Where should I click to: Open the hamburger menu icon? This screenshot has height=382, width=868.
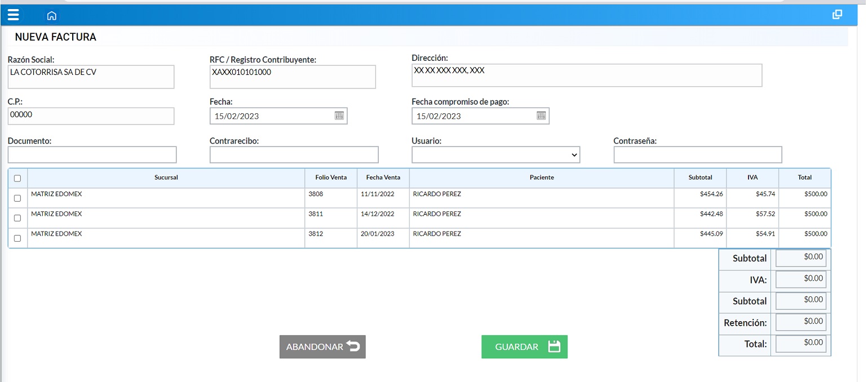tap(13, 15)
